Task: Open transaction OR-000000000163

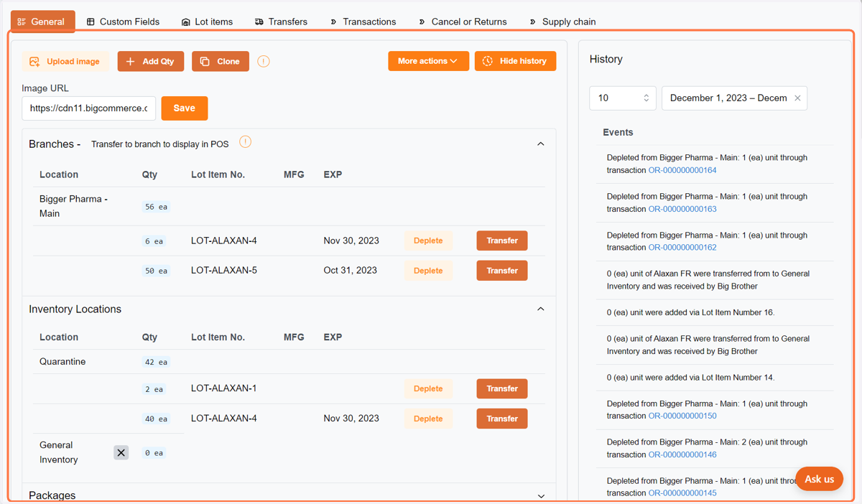Action: point(682,209)
